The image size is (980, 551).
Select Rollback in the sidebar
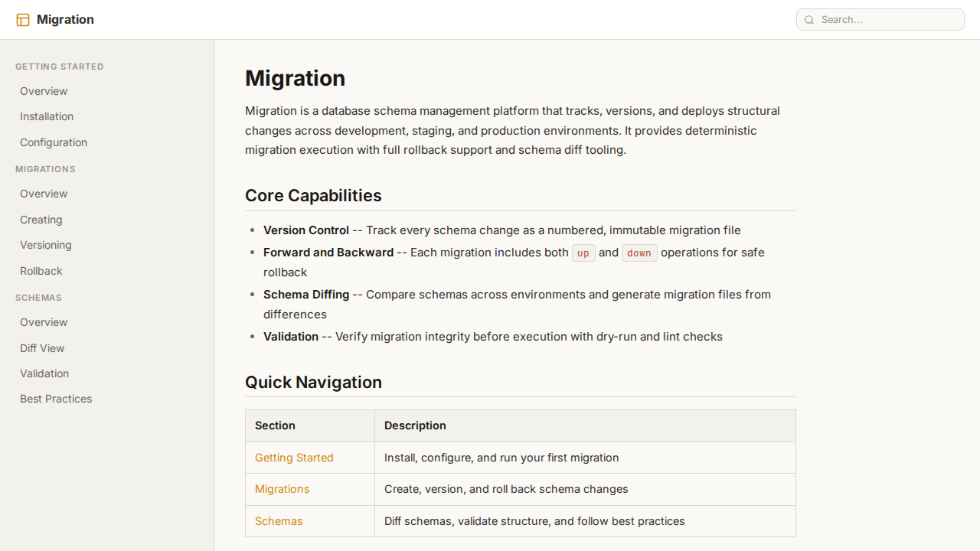pos(41,271)
